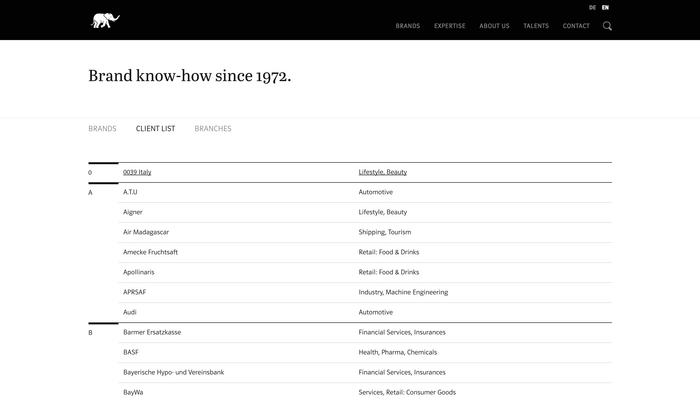The height and width of the screenshot is (400, 700).
Task: Open the 0039 Italy client link
Action: tap(137, 172)
